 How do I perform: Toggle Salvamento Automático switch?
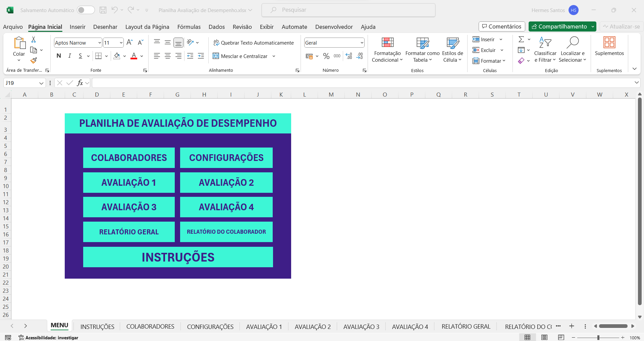[86, 10]
